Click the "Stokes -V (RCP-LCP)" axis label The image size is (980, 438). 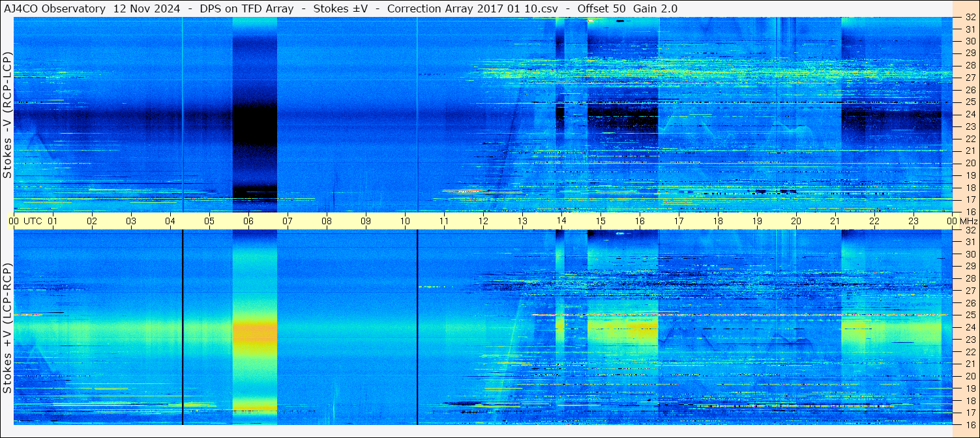7,115
